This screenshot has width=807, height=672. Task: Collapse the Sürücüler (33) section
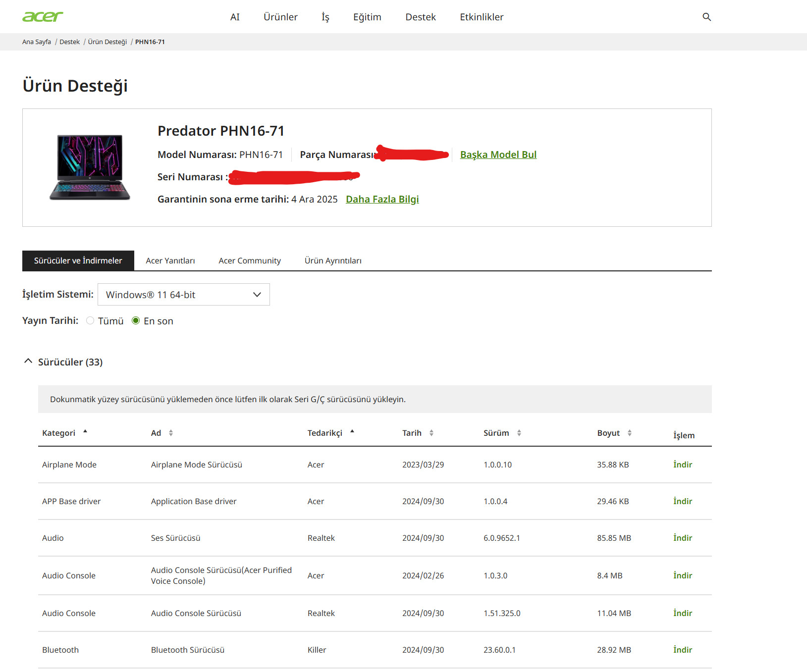(x=28, y=362)
